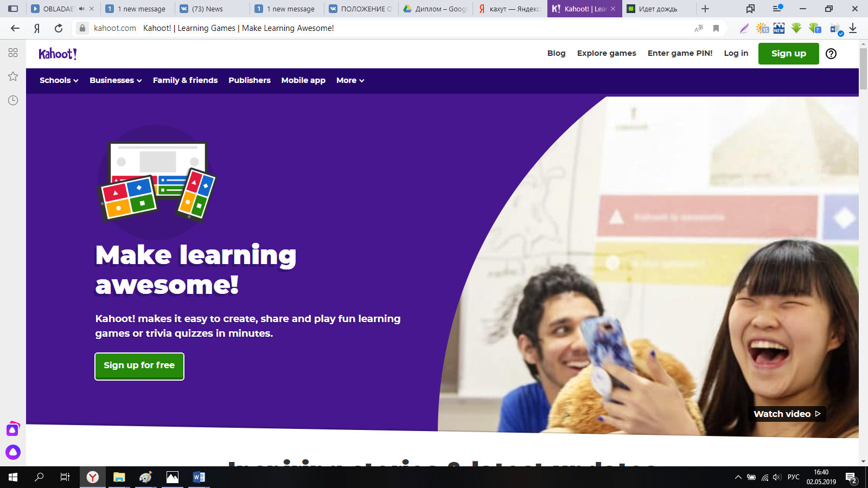Click the scrollbar down arrow at the page bottom
The width and height of the screenshot is (868, 488).
[x=863, y=461]
